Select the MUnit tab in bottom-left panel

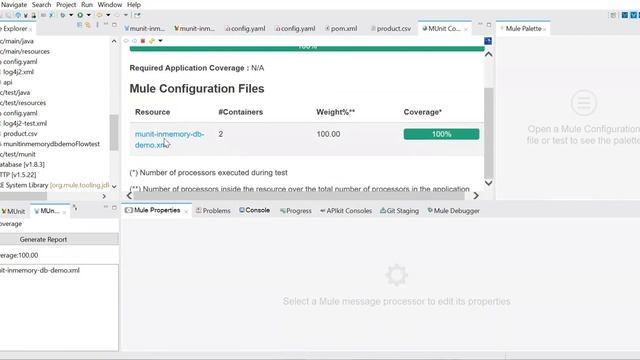[x=14, y=211]
